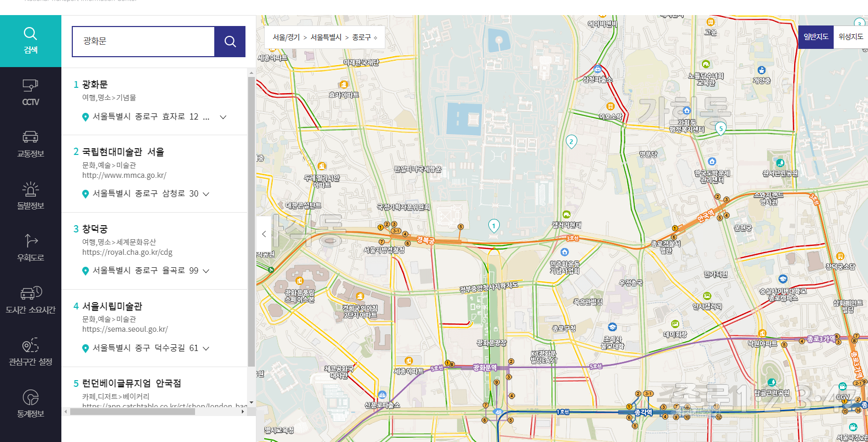Open the 종로구 district dropdown
The width and height of the screenshot is (868, 442).
[365, 37]
